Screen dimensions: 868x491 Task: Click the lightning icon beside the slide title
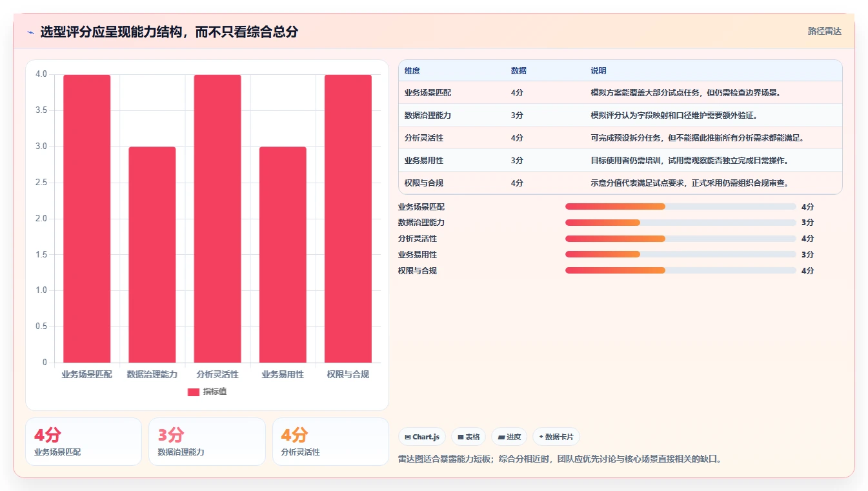[30, 32]
